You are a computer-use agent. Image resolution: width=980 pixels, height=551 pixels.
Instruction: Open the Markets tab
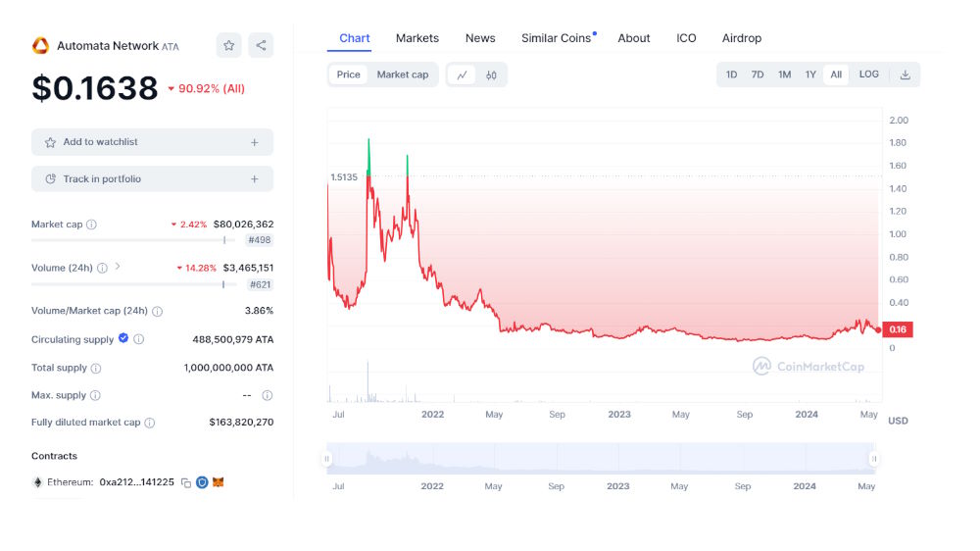[417, 38]
